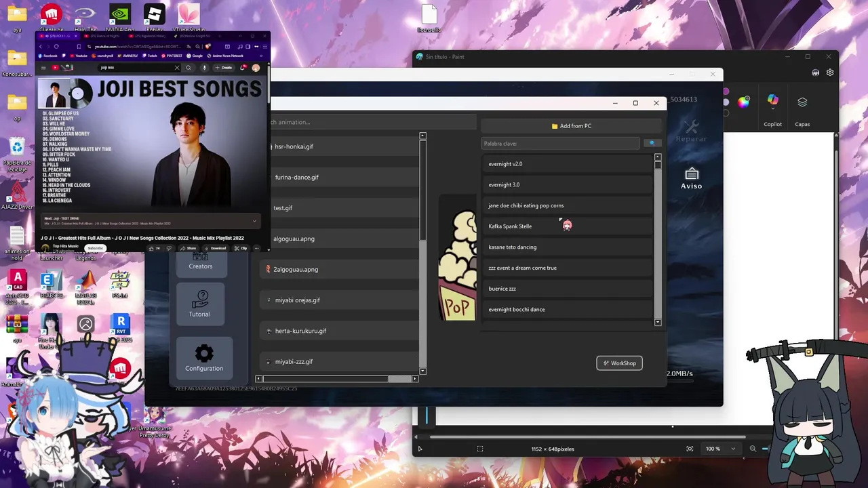The height and width of the screenshot is (488, 868).
Task: Open the AJAZZ Driver desktop shortcut
Action: (x=17, y=195)
